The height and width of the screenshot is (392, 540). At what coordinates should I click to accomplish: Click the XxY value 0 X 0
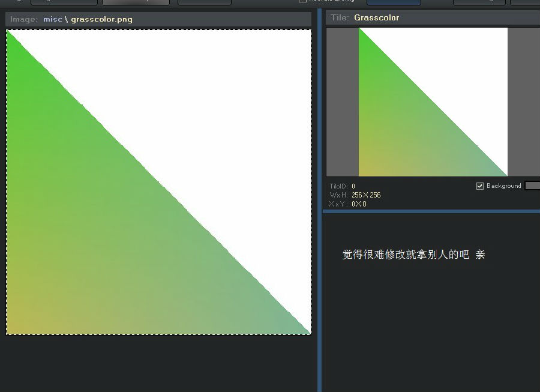tap(359, 204)
